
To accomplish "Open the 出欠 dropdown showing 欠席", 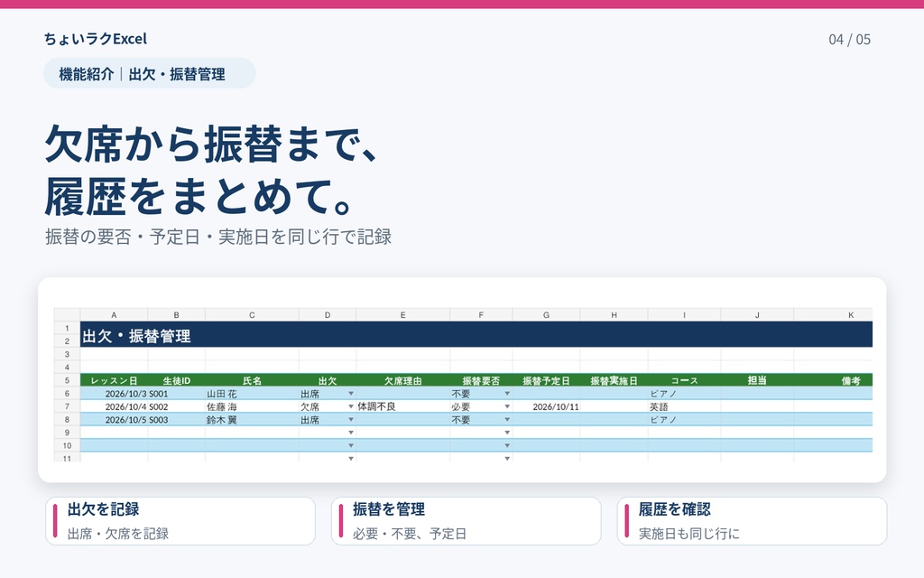I will click(x=351, y=406).
